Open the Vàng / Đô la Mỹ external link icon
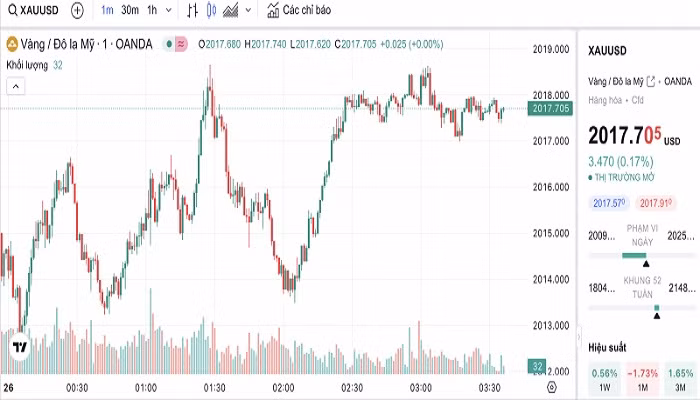Image resolution: width=700 pixels, height=400 pixels. [x=651, y=82]
